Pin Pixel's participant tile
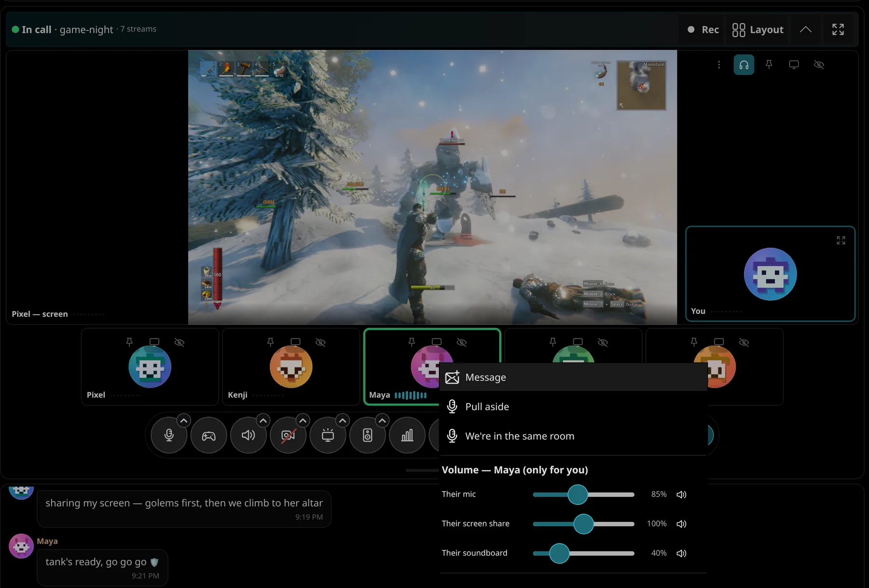Viewport: 869px width, 588px height. click(x=129, y=342)
